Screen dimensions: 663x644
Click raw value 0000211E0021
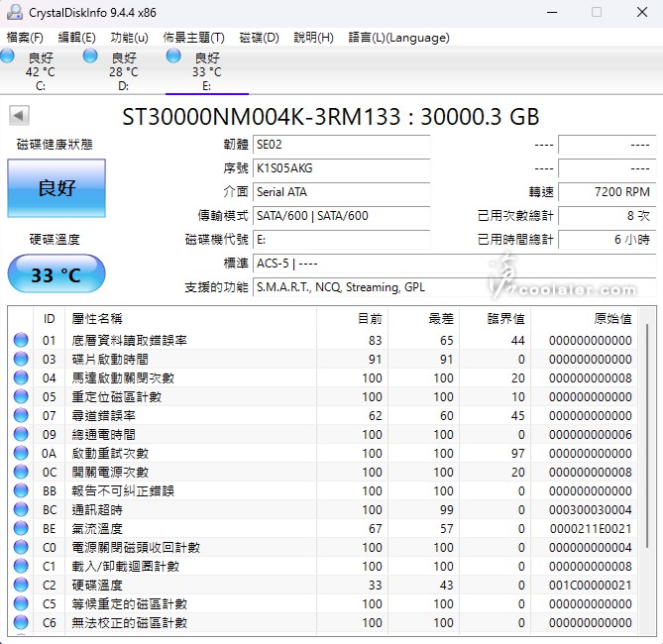coord(591,528)
